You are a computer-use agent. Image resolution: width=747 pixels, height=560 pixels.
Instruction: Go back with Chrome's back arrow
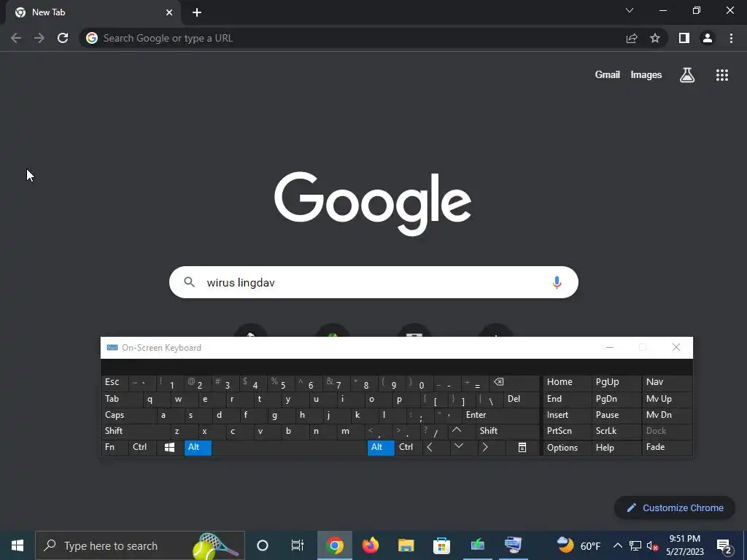[16, 38]
